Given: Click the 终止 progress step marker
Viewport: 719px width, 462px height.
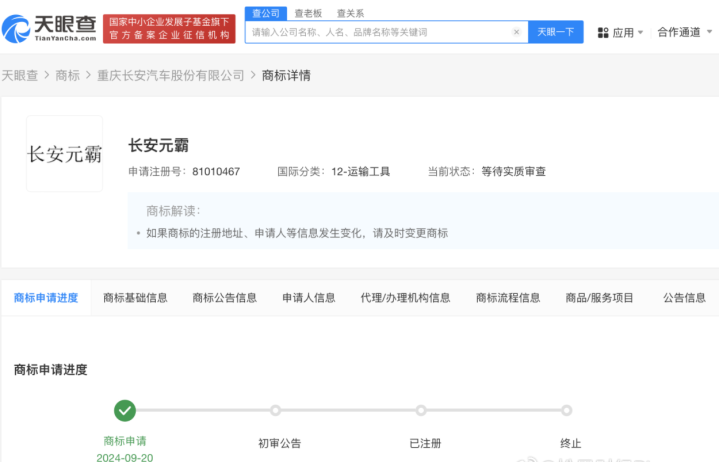Looking at the screenshot, I should 567,410.
